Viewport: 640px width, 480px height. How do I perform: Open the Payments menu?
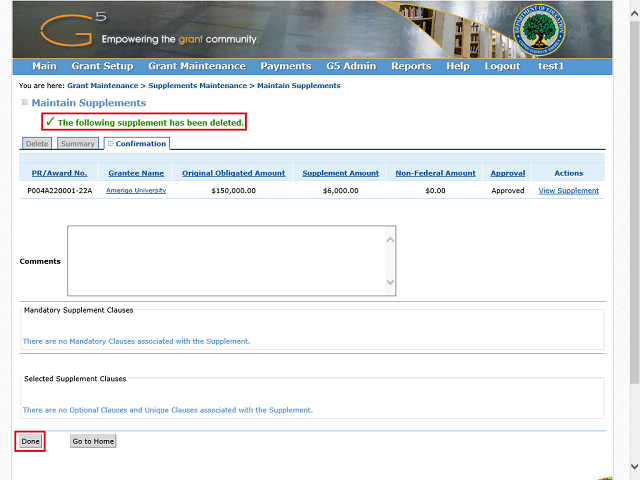[285, 66]
